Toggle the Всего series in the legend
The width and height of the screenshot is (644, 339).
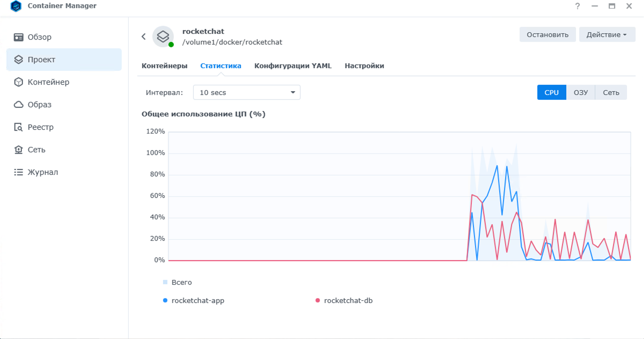click(178, 282)
